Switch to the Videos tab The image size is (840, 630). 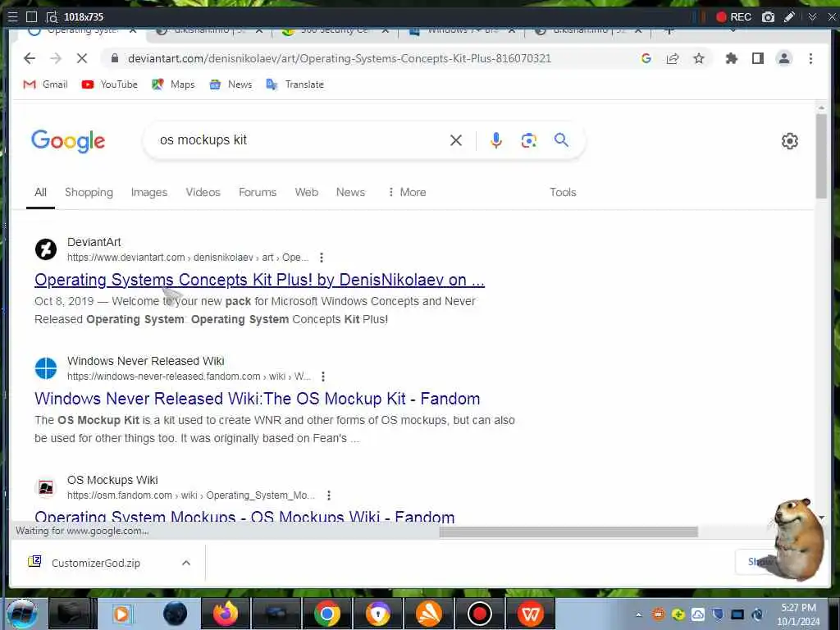coord(203,192)
